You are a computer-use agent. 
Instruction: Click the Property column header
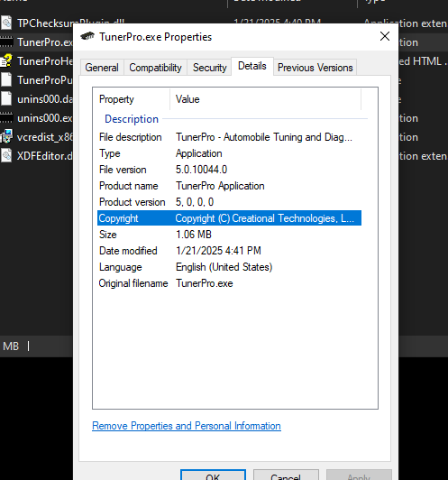pos(132,99)
